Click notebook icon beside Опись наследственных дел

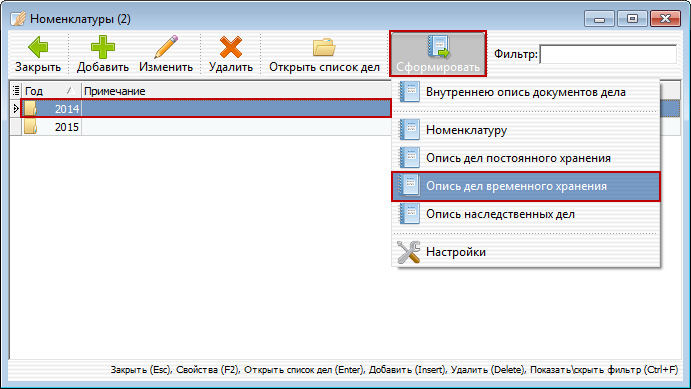(409, 214)
